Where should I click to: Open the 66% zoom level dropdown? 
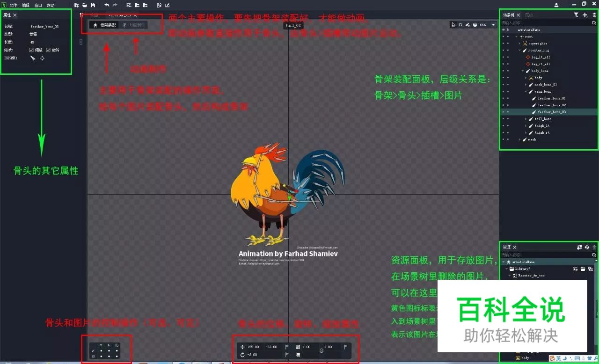coord(493,25)
